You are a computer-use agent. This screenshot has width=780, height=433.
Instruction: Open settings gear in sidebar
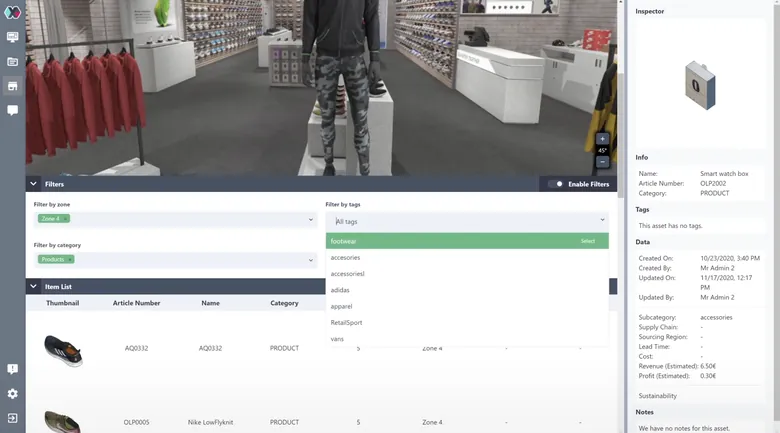[x=12, y=394]
